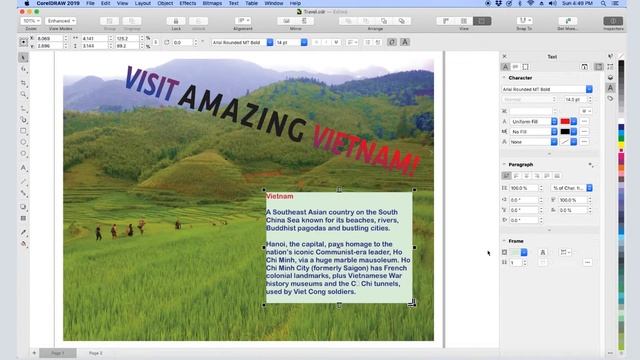Open the 14 pt font size dropdown
The width and height of the screenshot is (640, 360).
[x=304, y=42]
